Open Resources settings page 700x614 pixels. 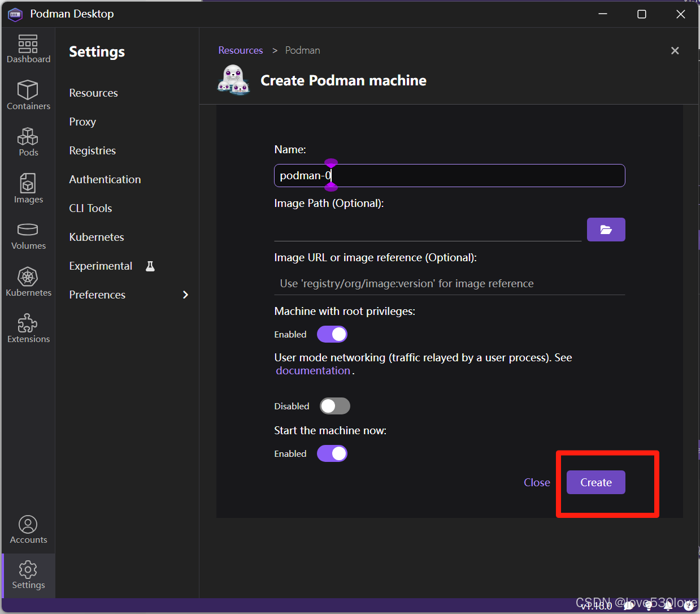point(94,93)
